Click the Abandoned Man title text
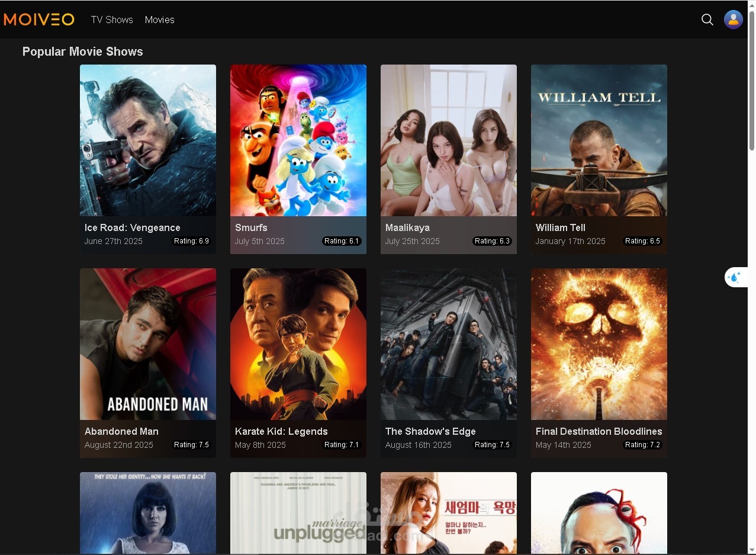The image size is (756, 555). click(x=121, y=431)
